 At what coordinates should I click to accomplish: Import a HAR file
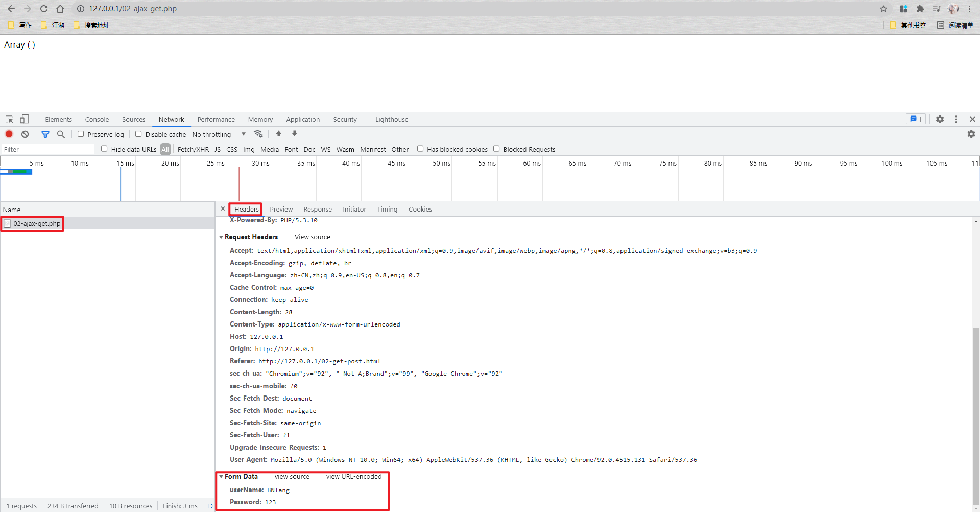(278, 134)
